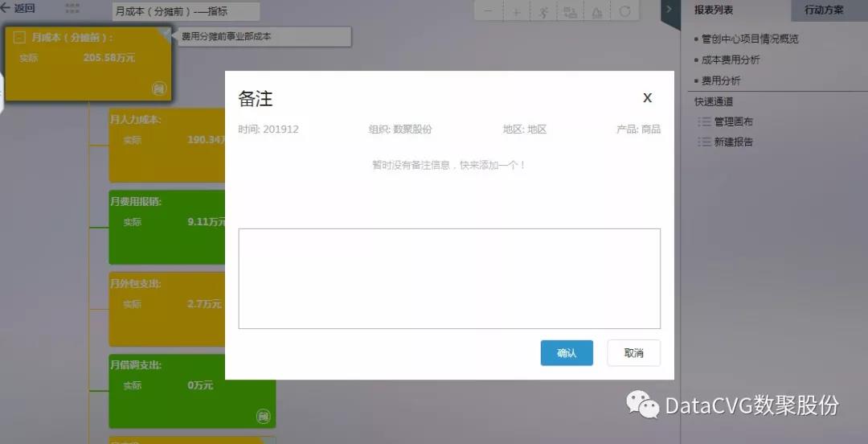Select the 报表列表 tab
868x444 pixels.
(x=714, y=10)
